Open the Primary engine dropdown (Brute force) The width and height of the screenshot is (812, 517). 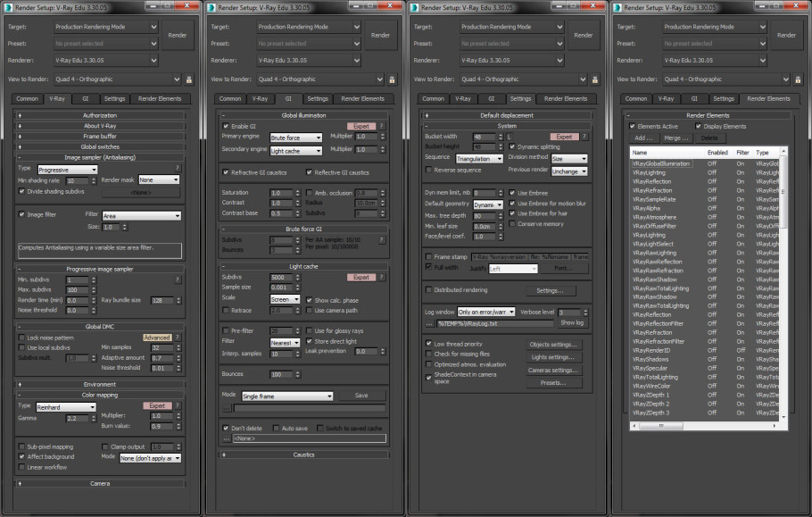(295, 138)
